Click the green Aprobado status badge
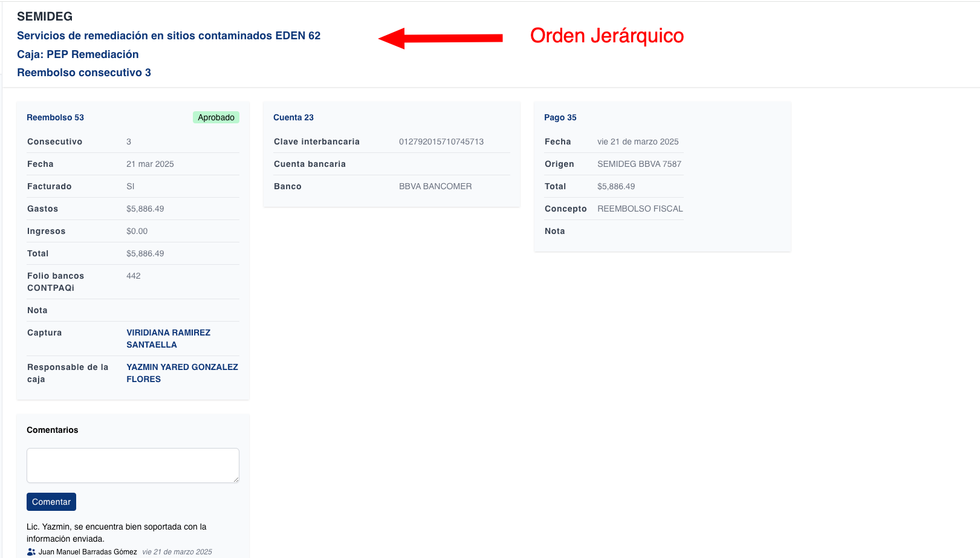The height and width of the screenshot is (558, 980). tap(216, 117)
